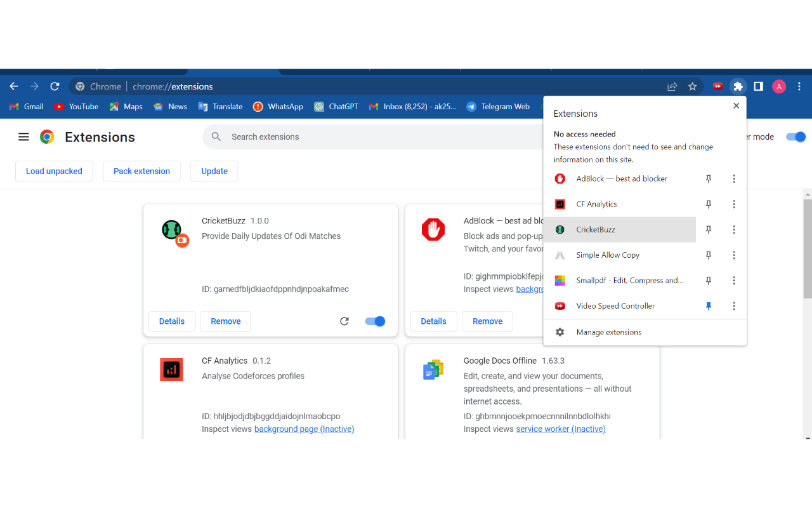Viewport: 812px width, 508px height.
Task: Open Manage extensions from the popup
Action: pyautogui.click(x=608, y=332)
